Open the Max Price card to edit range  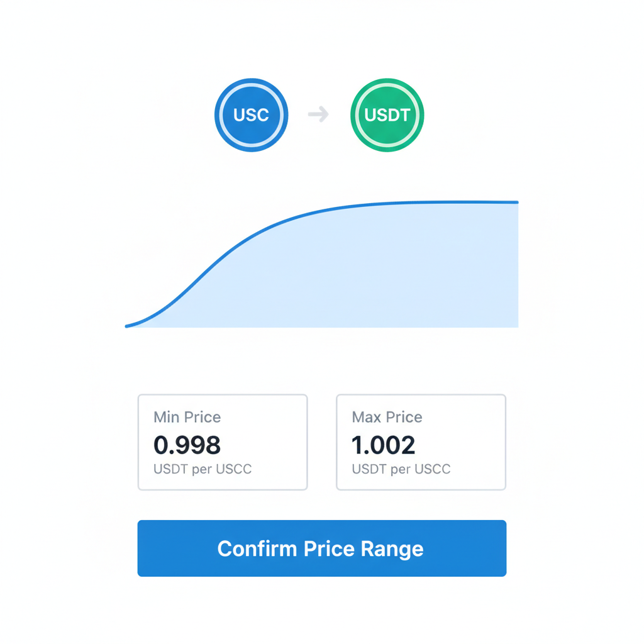[x=420, y=441]
